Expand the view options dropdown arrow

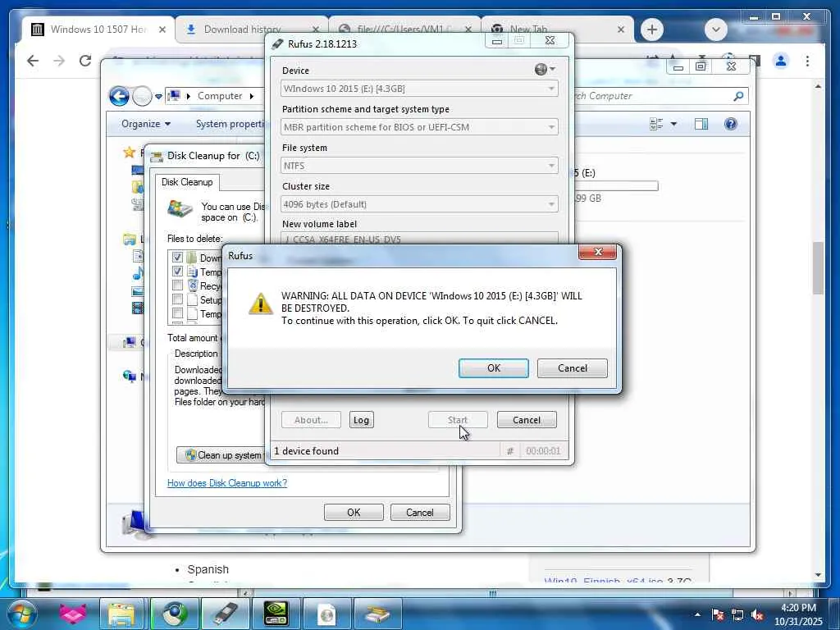coord(673,125)
